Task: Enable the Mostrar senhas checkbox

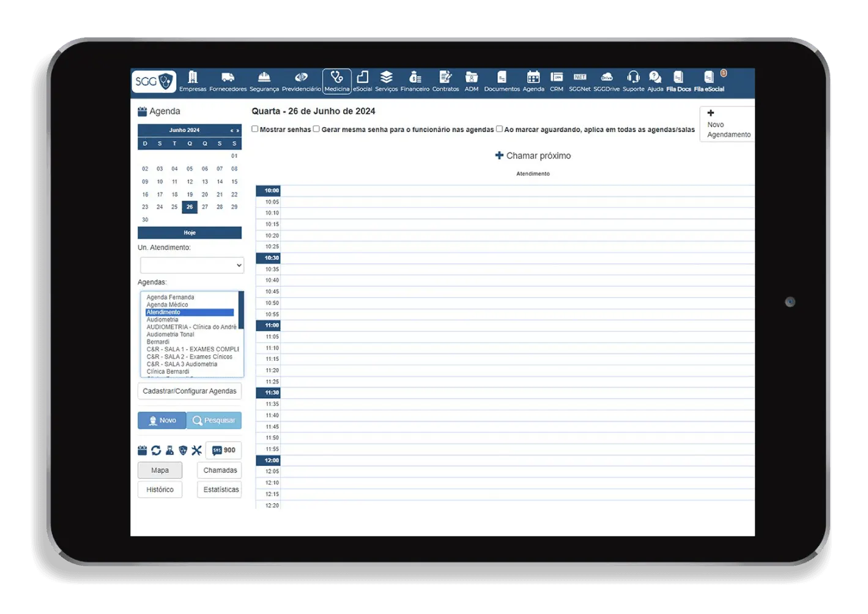Action: (x=254, y=129)
